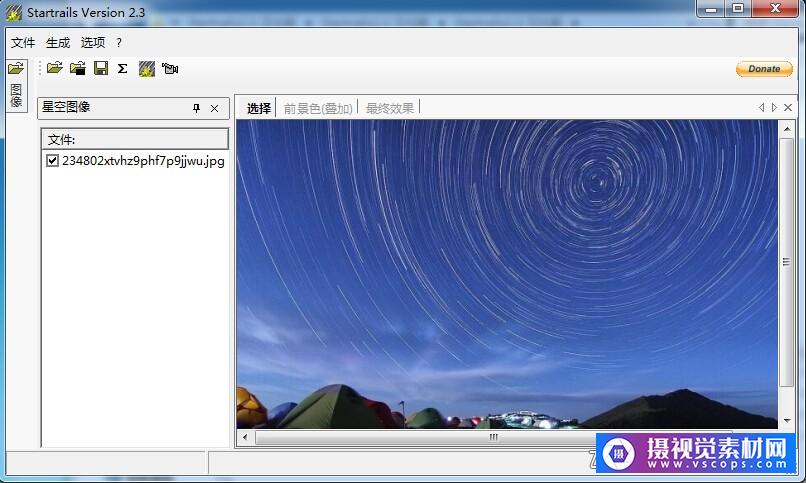Screen dimensions: 806x483
Task: Select file name 234802xtvhz9phf7p9jjwu.jpg
Action: click(x=143, y=161)
